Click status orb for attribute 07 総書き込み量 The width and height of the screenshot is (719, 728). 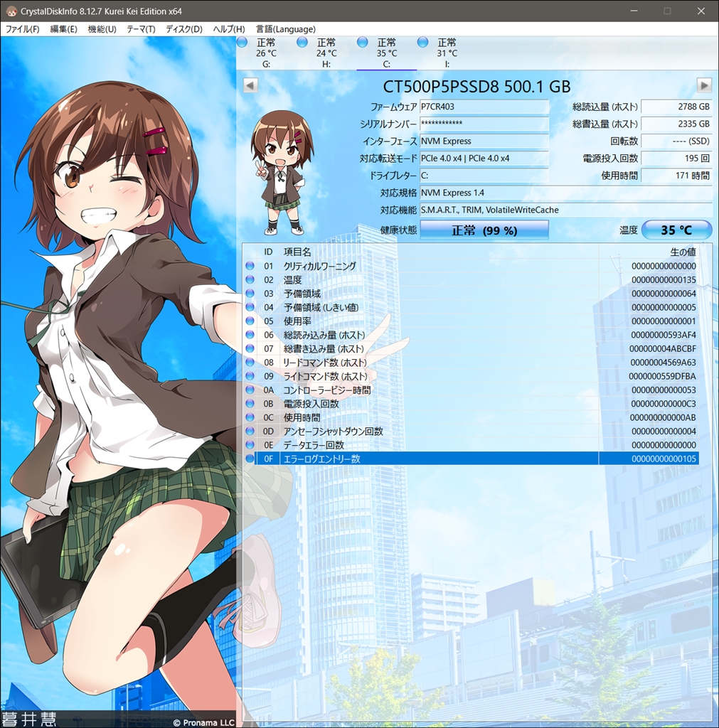[x=250, y=348]
